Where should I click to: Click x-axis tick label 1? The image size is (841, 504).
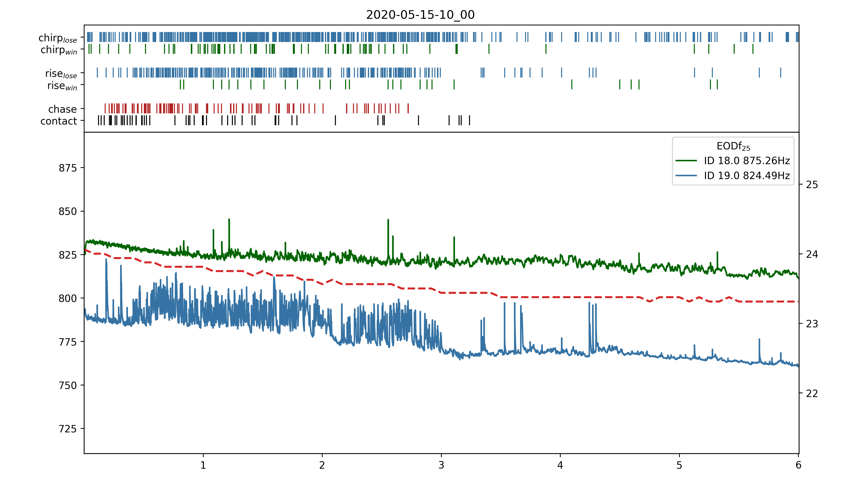[x=203, y=465]
